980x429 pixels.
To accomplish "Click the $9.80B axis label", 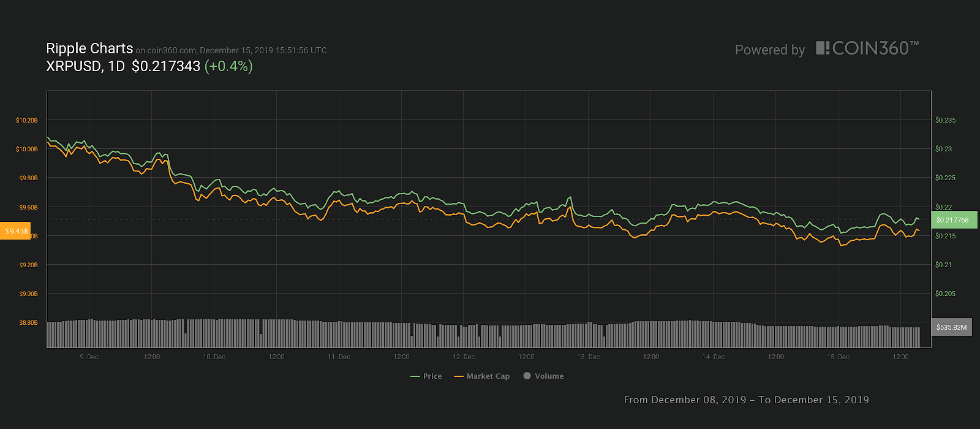I will coord(28,178).
